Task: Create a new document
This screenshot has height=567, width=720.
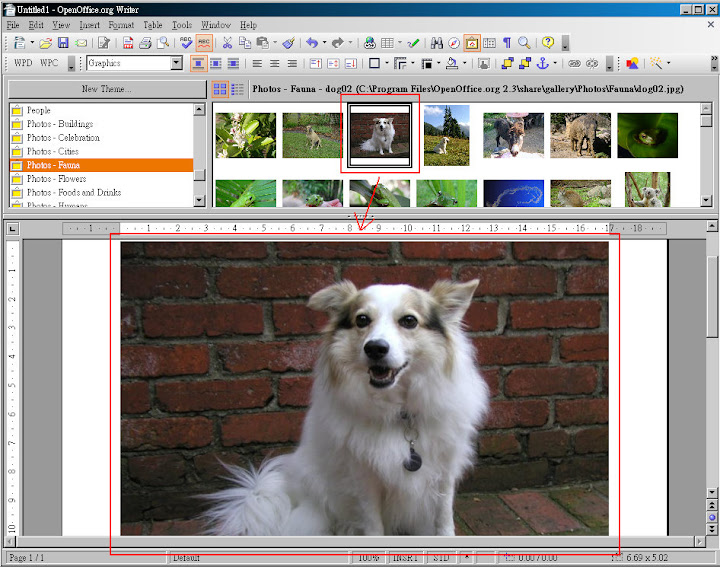Action: [19, 43]
